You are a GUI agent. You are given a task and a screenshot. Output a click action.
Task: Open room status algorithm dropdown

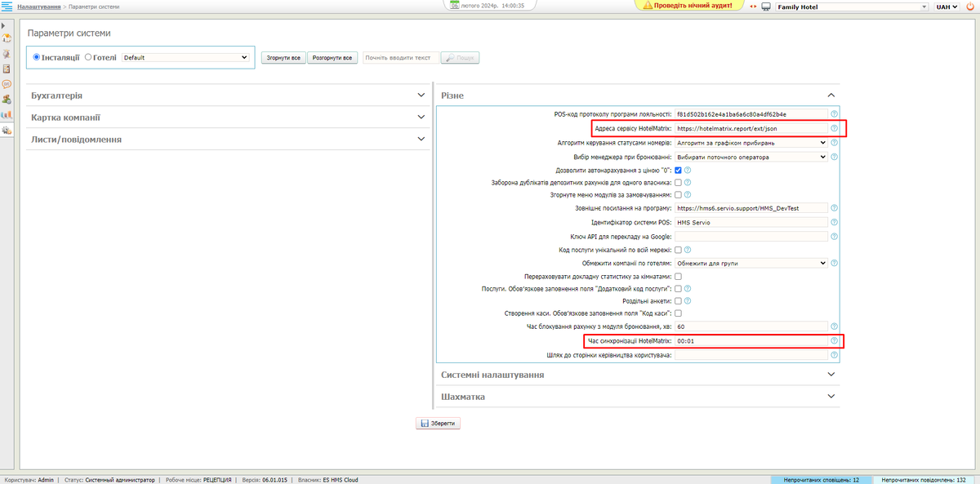[x=751, y=143]
